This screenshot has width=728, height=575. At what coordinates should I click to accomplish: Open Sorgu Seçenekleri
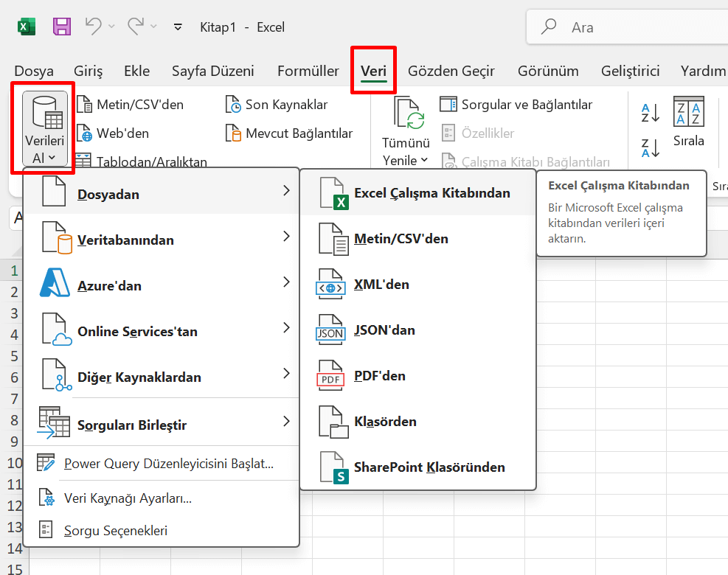(161, 531)
